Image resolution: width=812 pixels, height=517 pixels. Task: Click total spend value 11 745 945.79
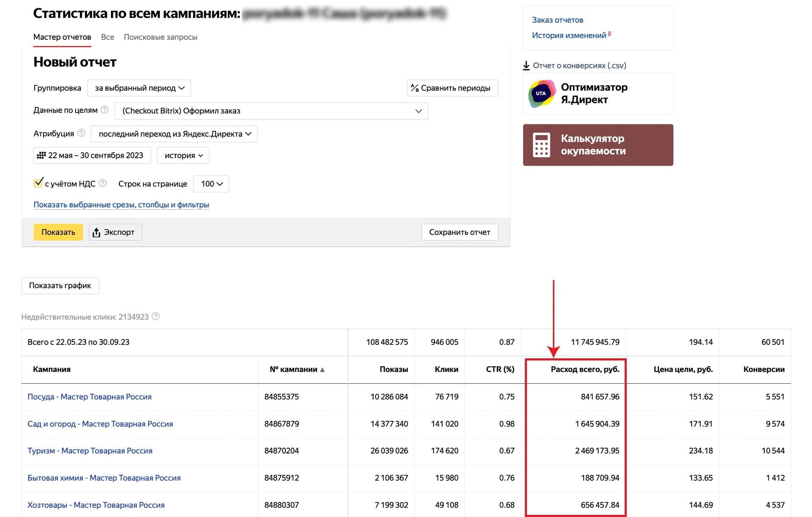595,342
